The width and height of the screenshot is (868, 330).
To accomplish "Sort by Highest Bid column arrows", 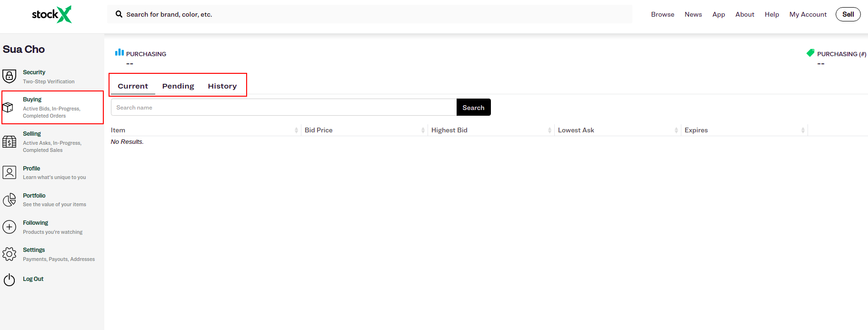I will pyautogui.click(x=549, y=130).
